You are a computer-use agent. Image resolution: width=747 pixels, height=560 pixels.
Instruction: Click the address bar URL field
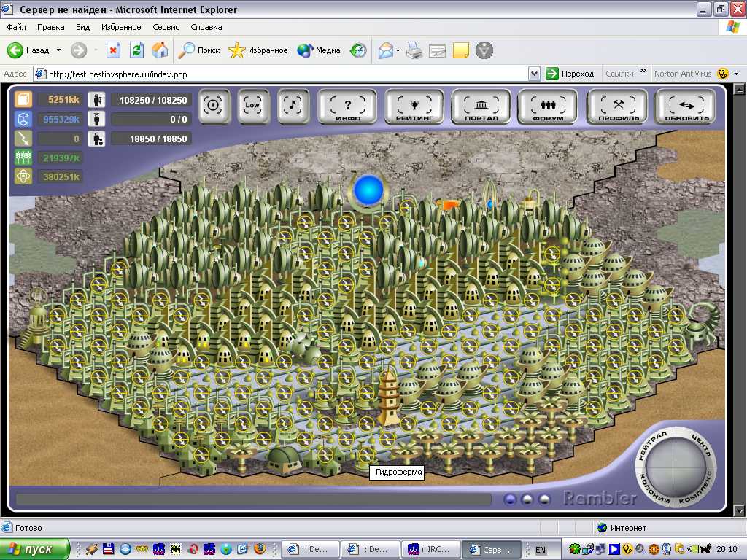[285, 74]
